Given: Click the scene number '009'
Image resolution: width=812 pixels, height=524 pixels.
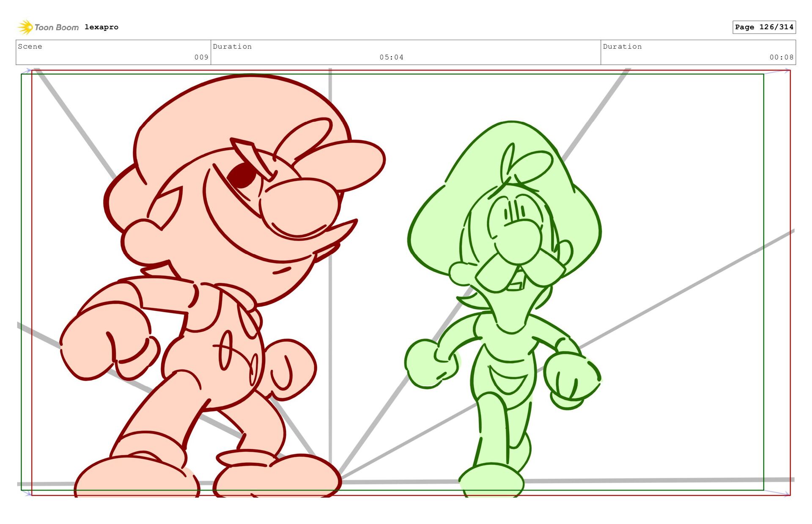Looking at the screenshot, I should tap(201, 57).
